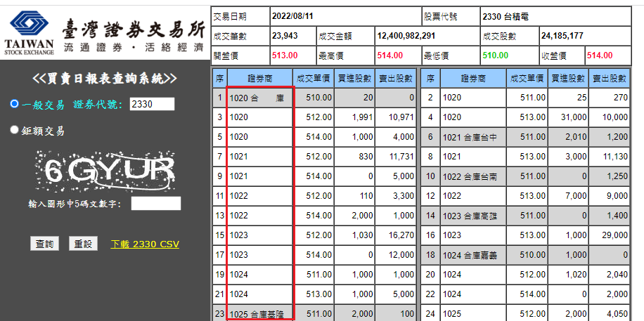Viewport: 644px width, 321px height.
Task: Click the right table 賣出股數 column header
Action: tap(609, 79)
